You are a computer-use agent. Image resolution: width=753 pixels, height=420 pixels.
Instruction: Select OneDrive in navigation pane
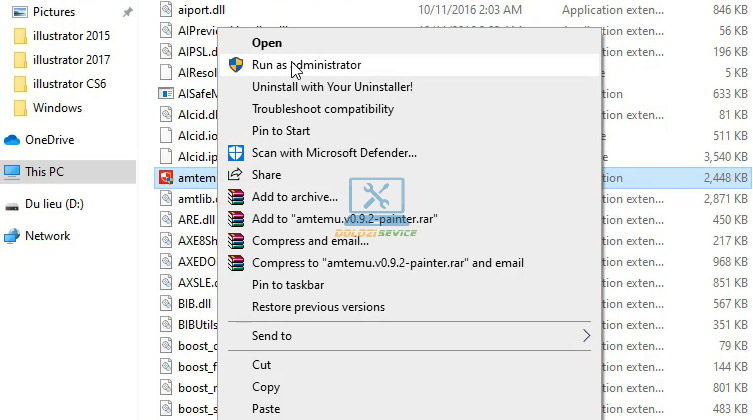click(49, 140)
